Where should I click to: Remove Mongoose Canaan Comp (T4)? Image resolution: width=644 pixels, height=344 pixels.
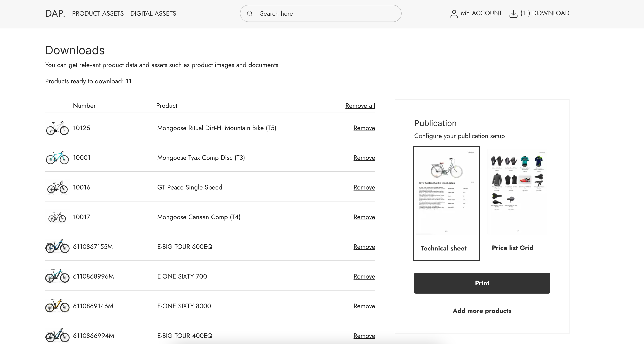(364, 217)
